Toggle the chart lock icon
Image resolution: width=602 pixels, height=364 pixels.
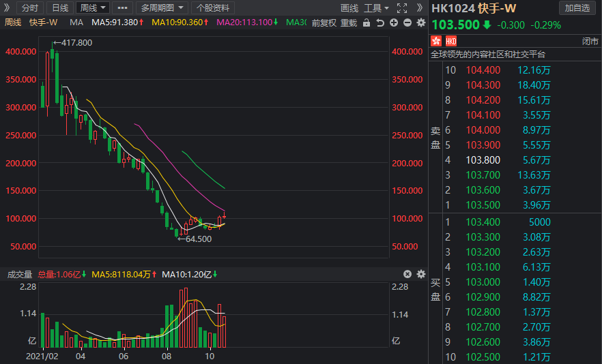pos(367,23)
